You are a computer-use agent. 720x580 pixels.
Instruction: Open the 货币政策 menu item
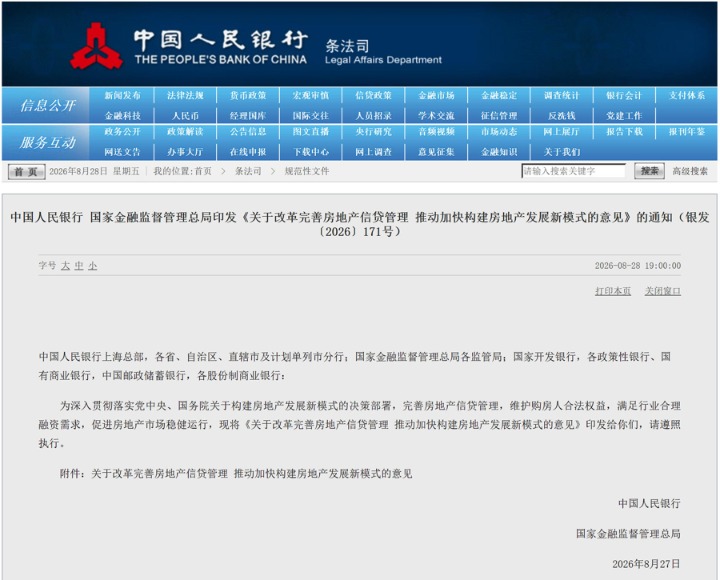click(x=248, y=96)
